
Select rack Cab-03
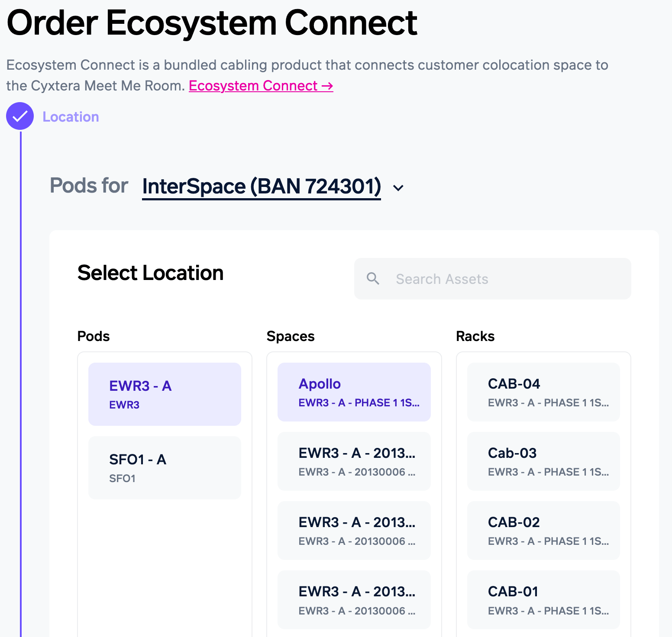click(543, 461)
